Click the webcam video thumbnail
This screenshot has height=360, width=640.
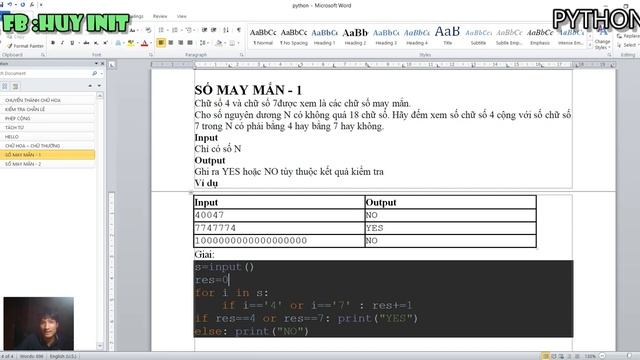(39, 324)
